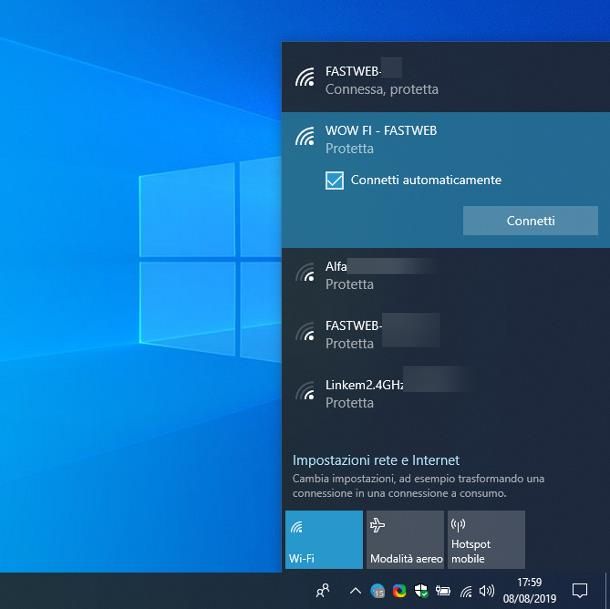Click the signal icon beside WOW FI - FASTWEB
This screenshot has width=610, height=609.
point(305,136)
